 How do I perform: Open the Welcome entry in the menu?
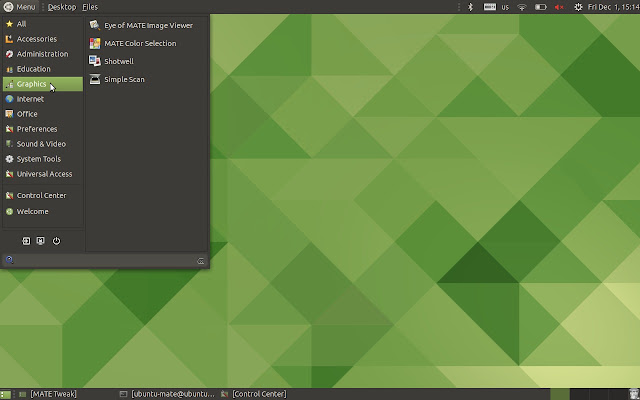42,211
